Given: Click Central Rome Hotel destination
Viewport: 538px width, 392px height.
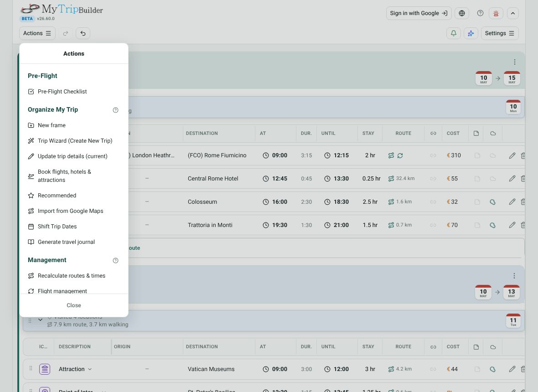Looking at the screenshot, I should (213, 179).
